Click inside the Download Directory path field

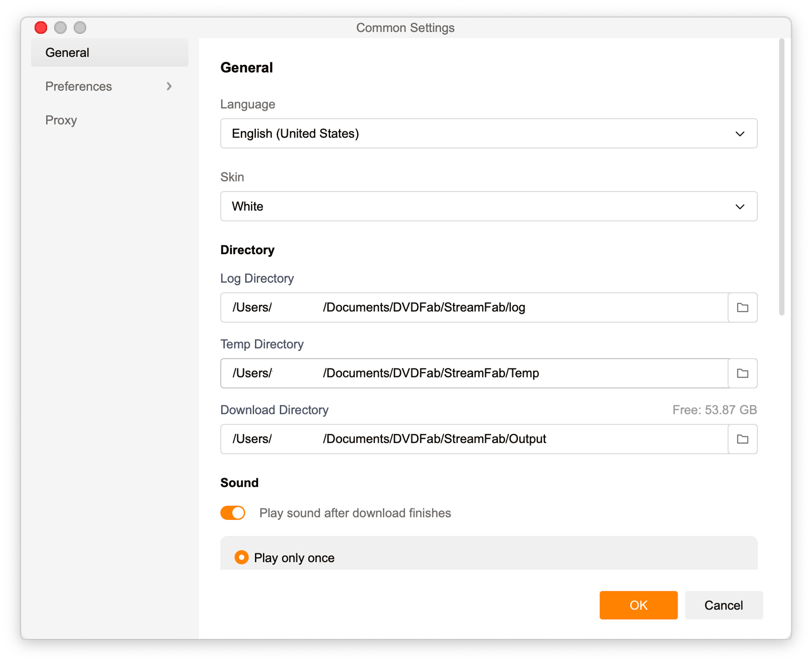(x=474, y=439)
